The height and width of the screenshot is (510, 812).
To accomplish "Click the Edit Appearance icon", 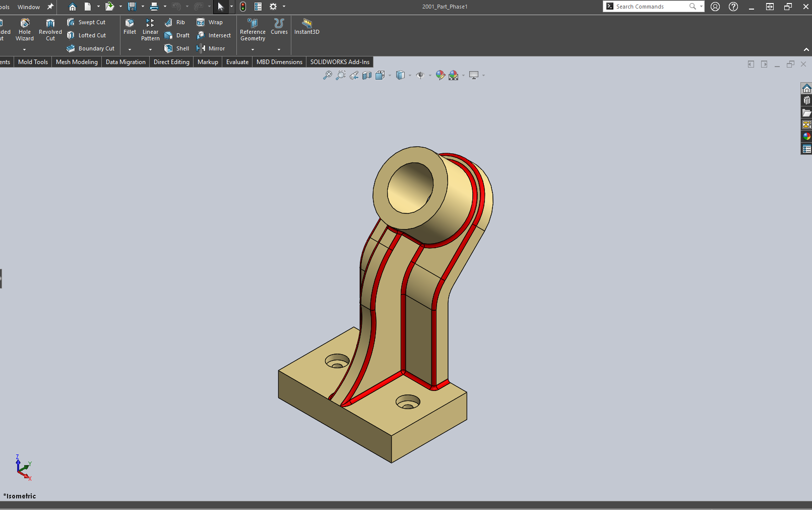I will tap(441, 75).
